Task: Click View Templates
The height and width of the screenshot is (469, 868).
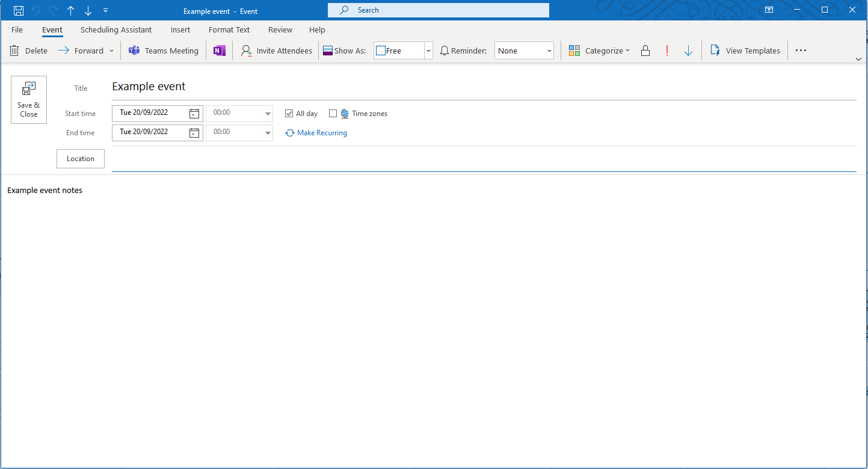Action: pyautogui.click(x=745, y=51)
